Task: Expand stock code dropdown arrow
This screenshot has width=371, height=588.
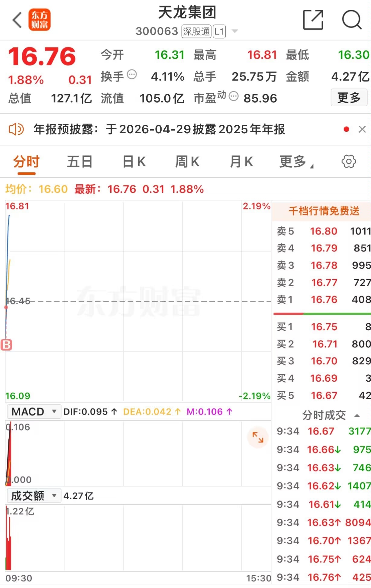Action: pyautogui.click(x=234, y=31)
